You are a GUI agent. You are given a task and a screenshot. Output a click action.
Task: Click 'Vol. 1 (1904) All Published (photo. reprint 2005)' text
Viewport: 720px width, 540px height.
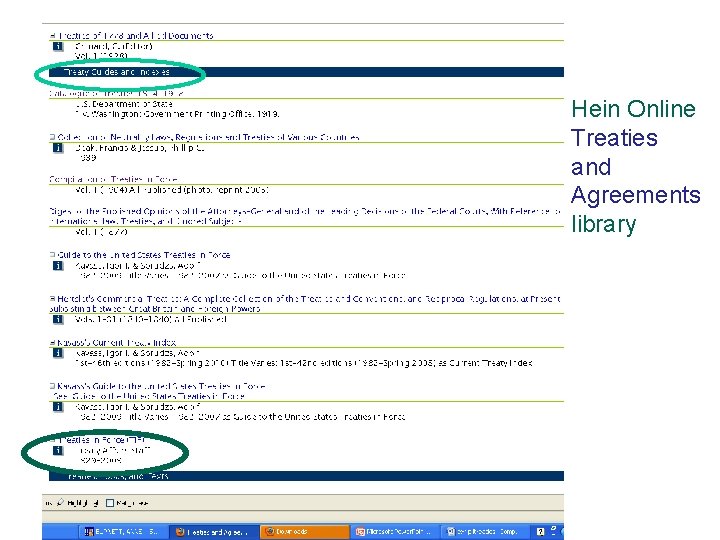[x=172, y=190]
